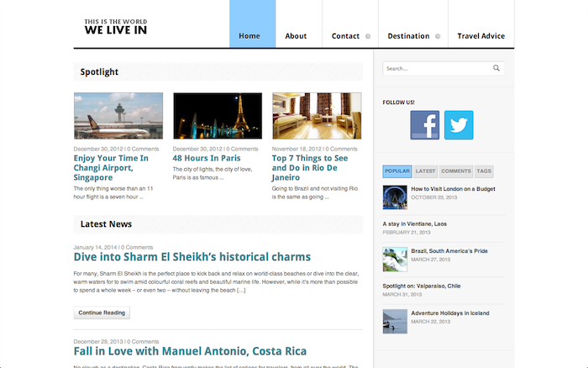Click the Latest News section heading

click(x=106, y=224)
